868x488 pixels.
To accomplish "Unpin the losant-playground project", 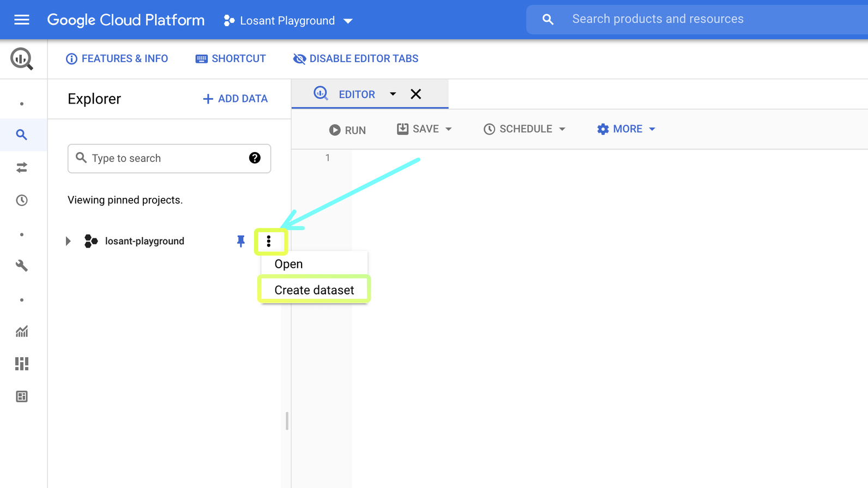I will point(241,241).
